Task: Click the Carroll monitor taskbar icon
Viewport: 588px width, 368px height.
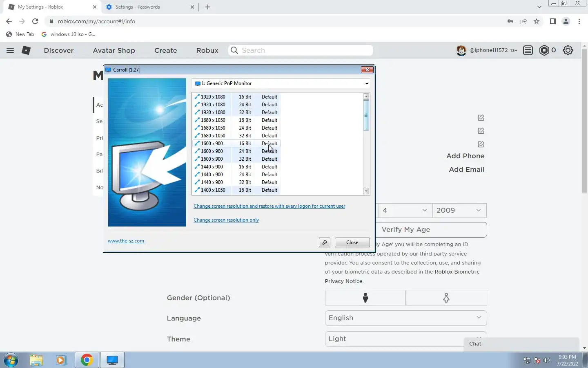Action: tap(112, 360)
